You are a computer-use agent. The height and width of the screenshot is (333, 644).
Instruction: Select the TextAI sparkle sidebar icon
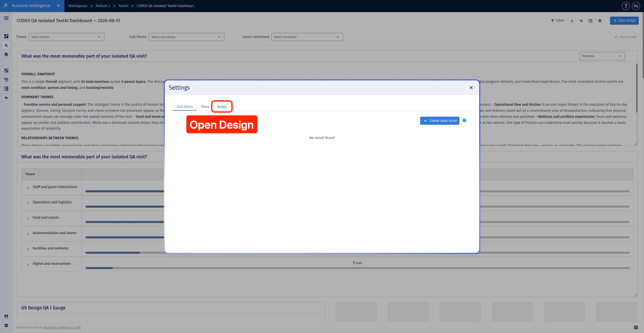tap(6, 46)
